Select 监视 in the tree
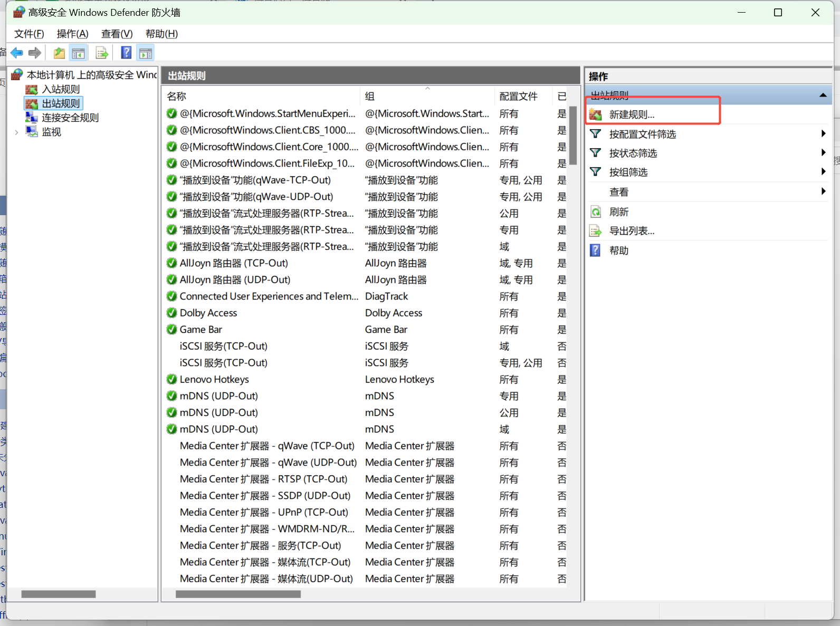The height and width of the screenshot is (626, 840). pos(51,132)
